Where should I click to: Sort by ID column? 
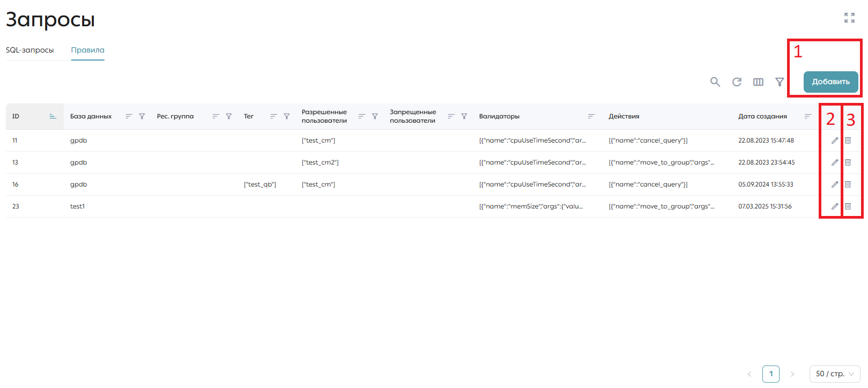[53, 116]
